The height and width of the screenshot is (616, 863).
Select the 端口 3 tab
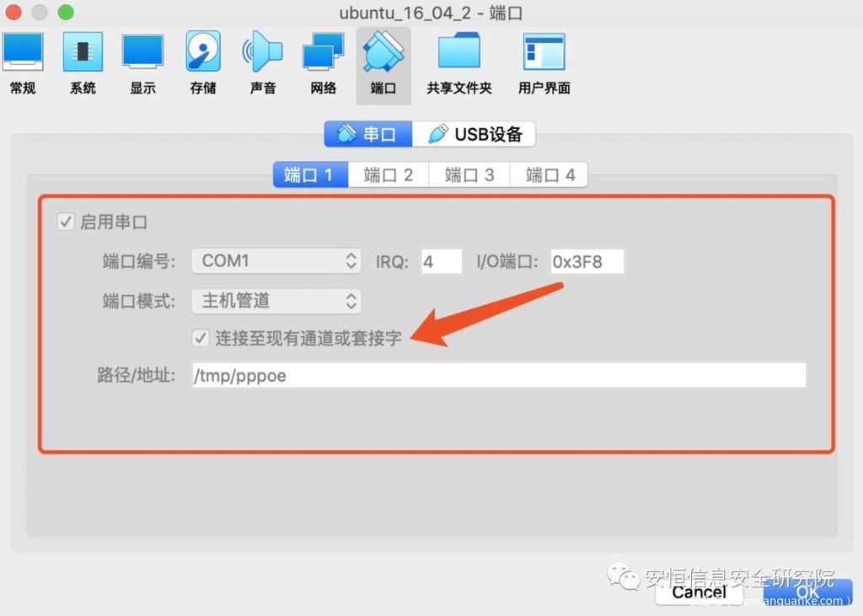[x=469, y=175]
